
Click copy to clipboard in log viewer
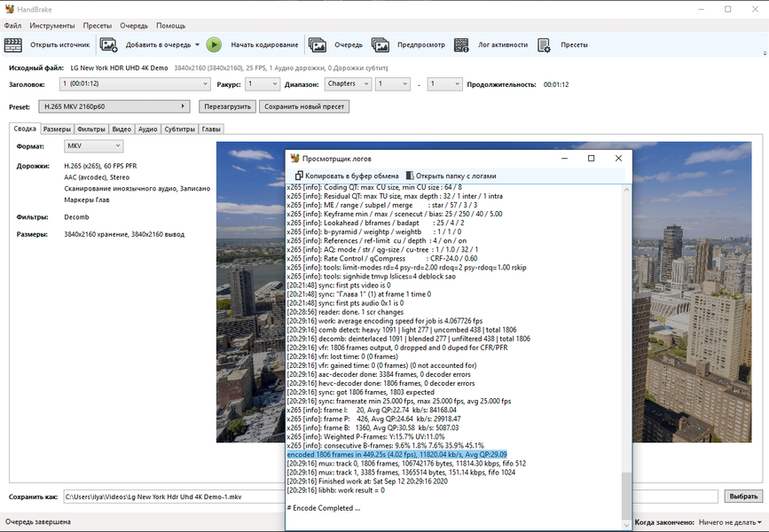coord(346,176)
